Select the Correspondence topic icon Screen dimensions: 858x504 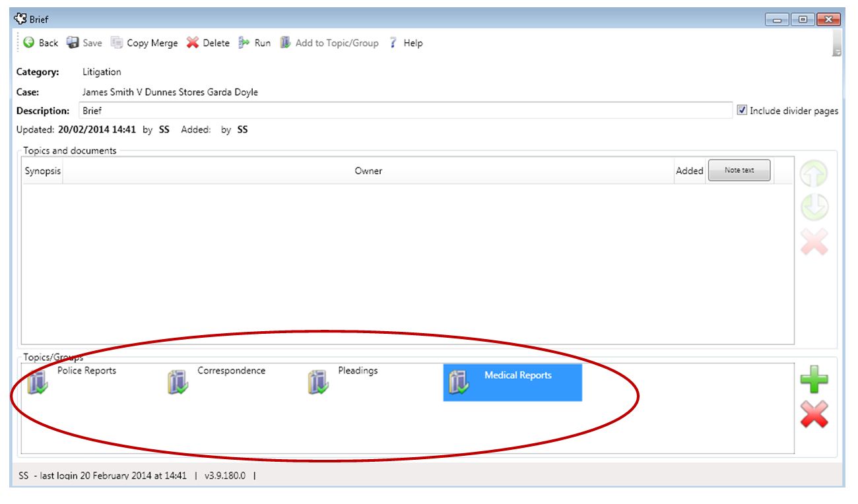pyautogui.click(x=178, y=382)
